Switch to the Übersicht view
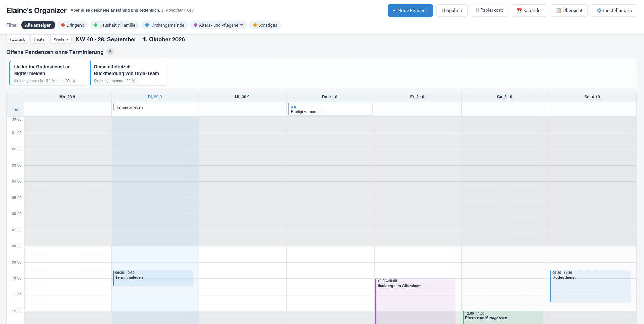Screen dimensions: 644x324 click(x=569, y=10)
